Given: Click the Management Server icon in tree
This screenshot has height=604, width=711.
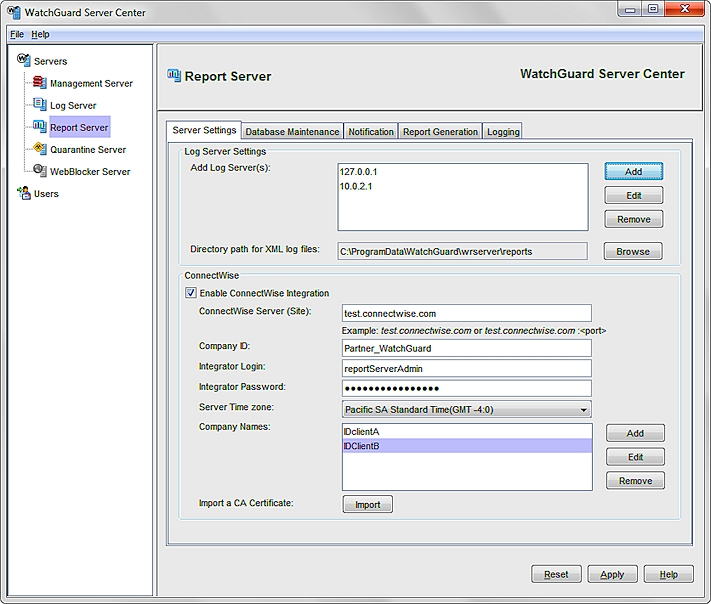Looking at the screenshot, I should tap(39, 83).
